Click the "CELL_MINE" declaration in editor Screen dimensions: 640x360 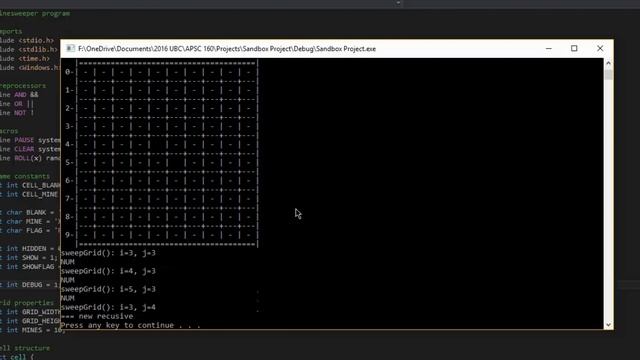(x=30, y=194)
